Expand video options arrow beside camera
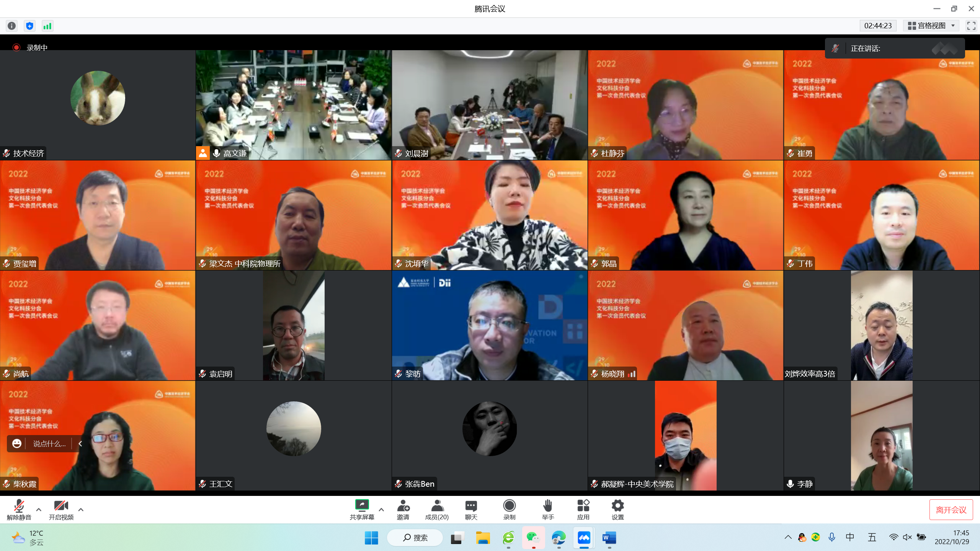This screenshot has height=551, width=980. (81, 509)
